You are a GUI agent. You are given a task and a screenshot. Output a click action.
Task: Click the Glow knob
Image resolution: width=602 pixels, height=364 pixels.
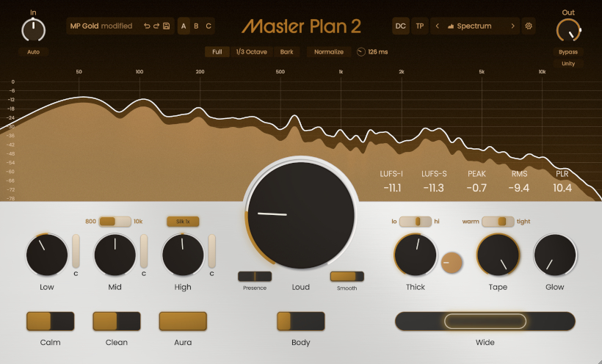[x=555, y=255]
